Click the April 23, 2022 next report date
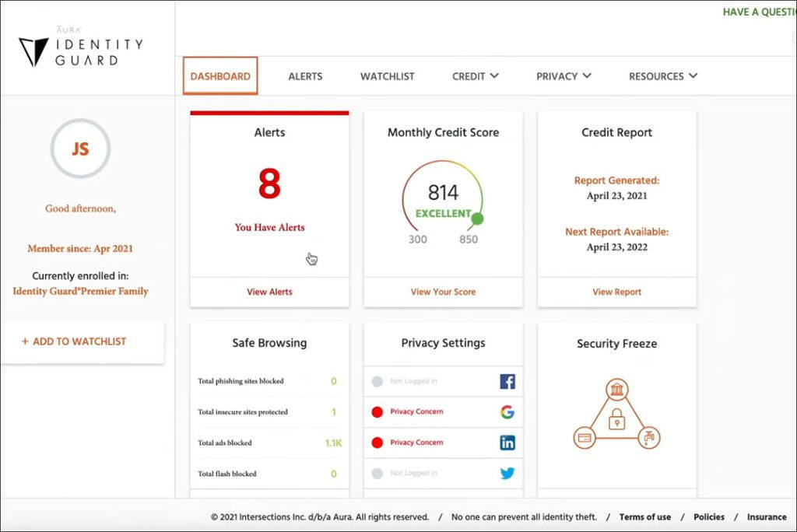This screenshot has height=532, width=797. pyautogui.click(x=616, y=247)
